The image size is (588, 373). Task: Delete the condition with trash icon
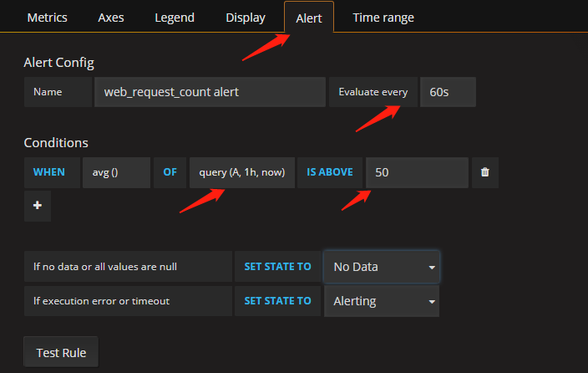[x=485, y=172]
